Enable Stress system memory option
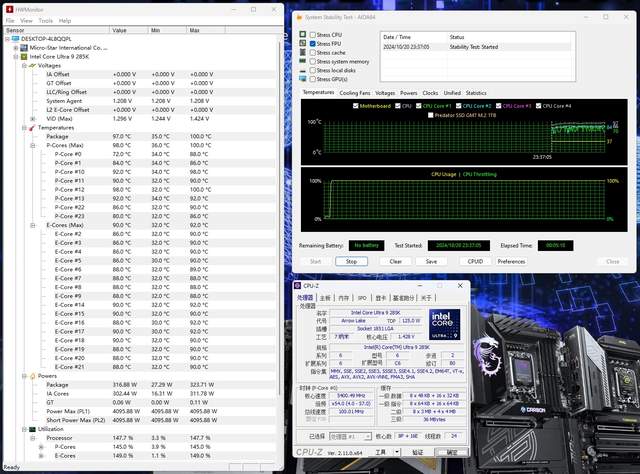The image size is (640, 474). [x=313, y=62]
